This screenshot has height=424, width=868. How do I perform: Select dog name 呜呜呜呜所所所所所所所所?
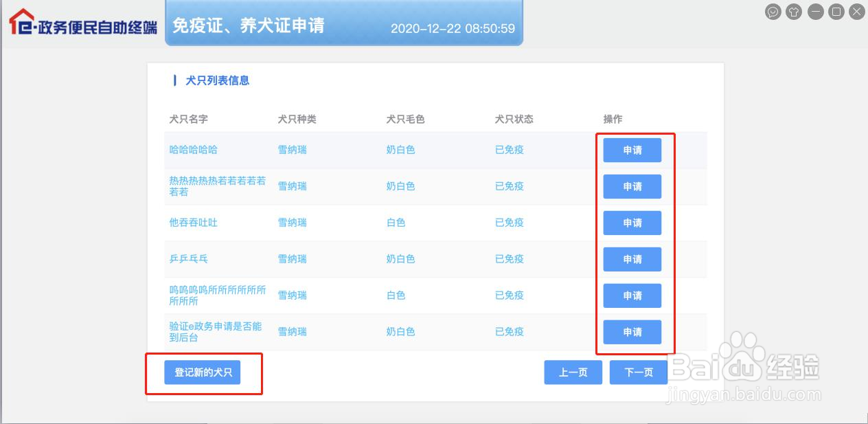(x=218, y=295)
